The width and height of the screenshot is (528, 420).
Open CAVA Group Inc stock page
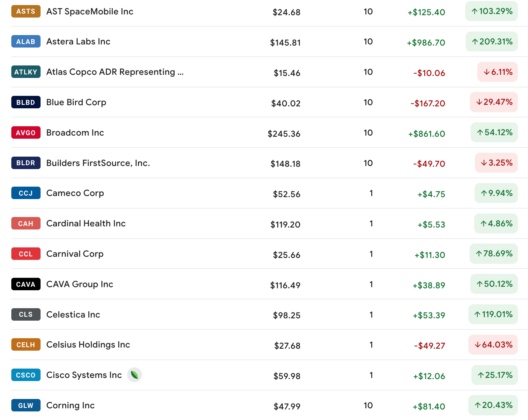coord(80,284)
